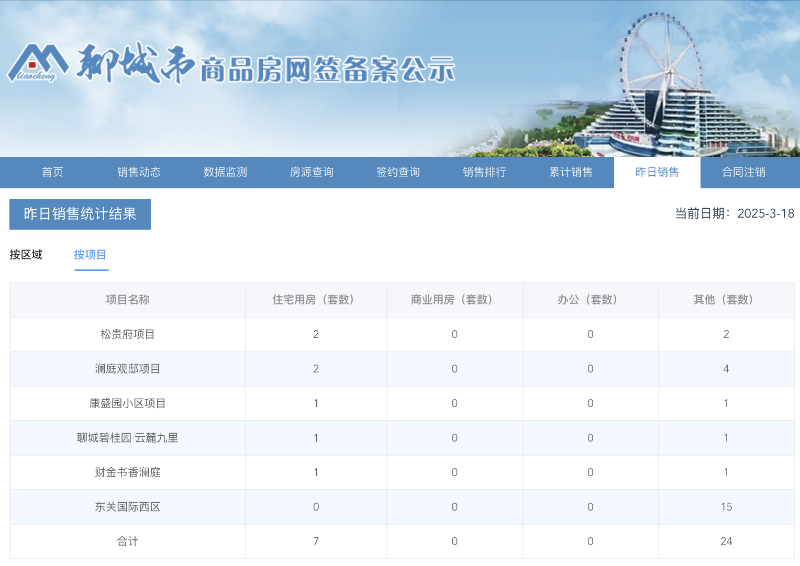Click 住宅用房 total value 7 in 合计 row
The image size is (800, 566).
316,542
